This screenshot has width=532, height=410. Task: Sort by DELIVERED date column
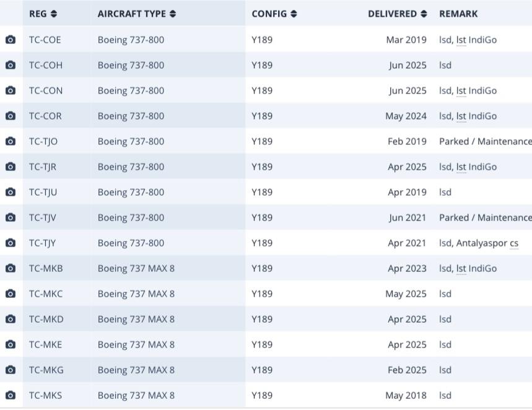pos(397,14)
